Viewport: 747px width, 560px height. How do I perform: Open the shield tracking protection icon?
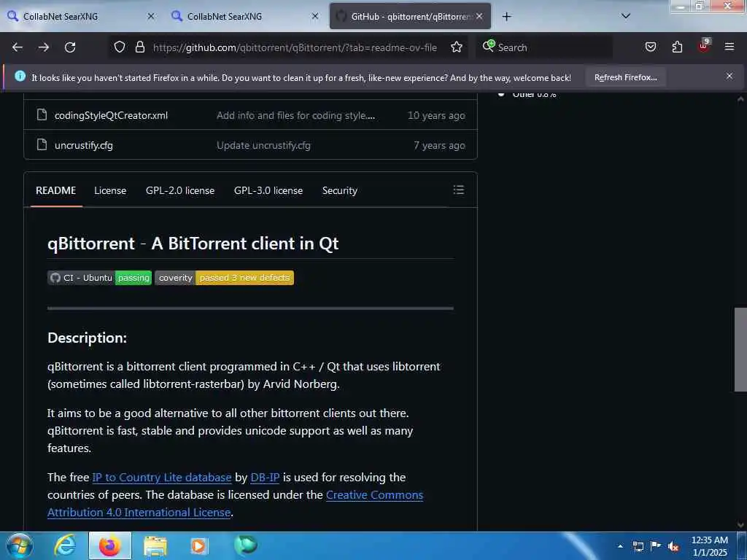click(120, 47)
